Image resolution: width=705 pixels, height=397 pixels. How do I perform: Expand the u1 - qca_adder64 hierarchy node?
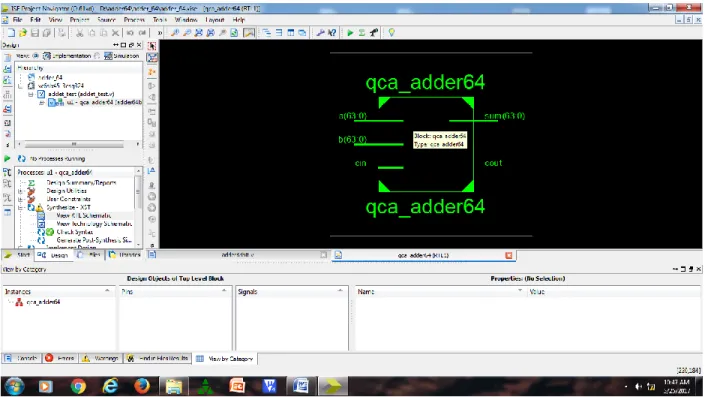coord(41,103)
